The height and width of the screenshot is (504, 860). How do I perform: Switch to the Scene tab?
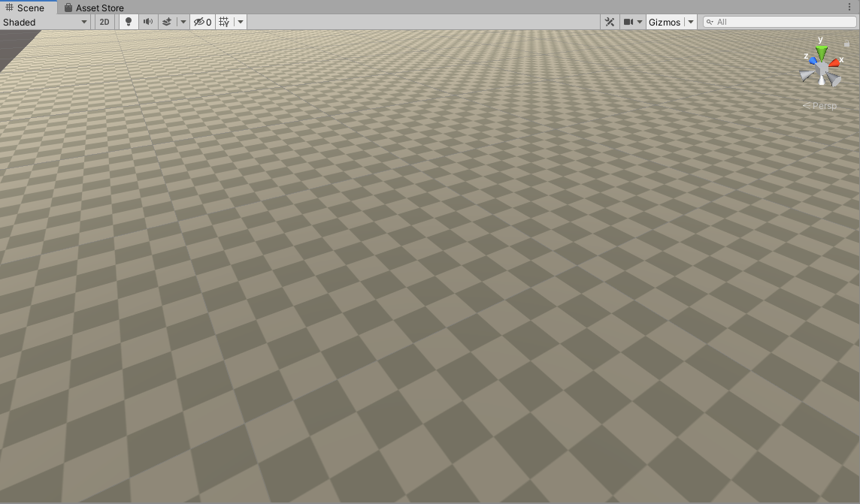pos(28,7)
